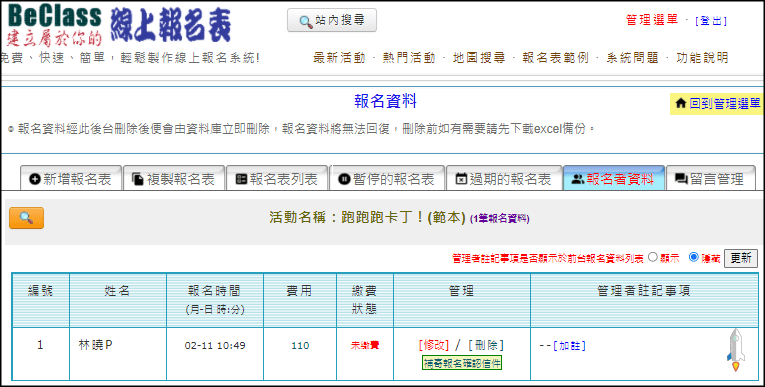Click the BeClass logo
The image size is (765, 387).
coord(119,25)
